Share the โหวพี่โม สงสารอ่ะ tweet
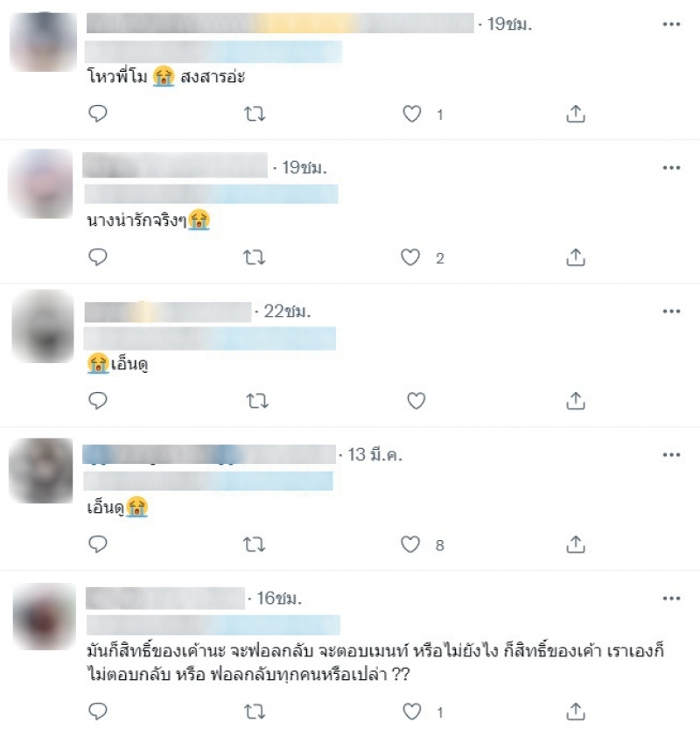The height and width of the screenshot is (736, 700). pos(576,114)
